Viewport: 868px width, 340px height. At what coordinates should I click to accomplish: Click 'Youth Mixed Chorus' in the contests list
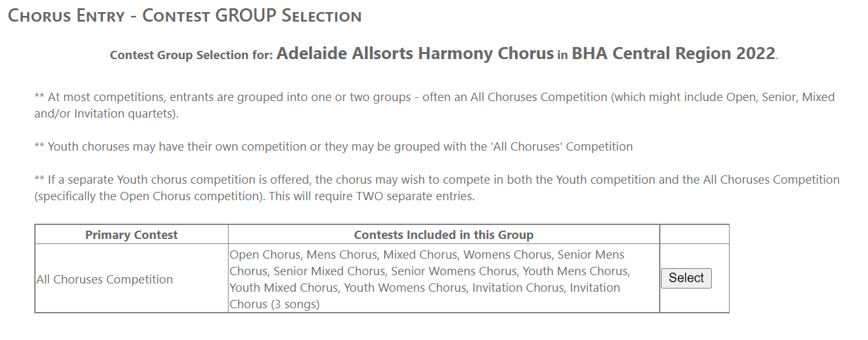pos(284,288)
